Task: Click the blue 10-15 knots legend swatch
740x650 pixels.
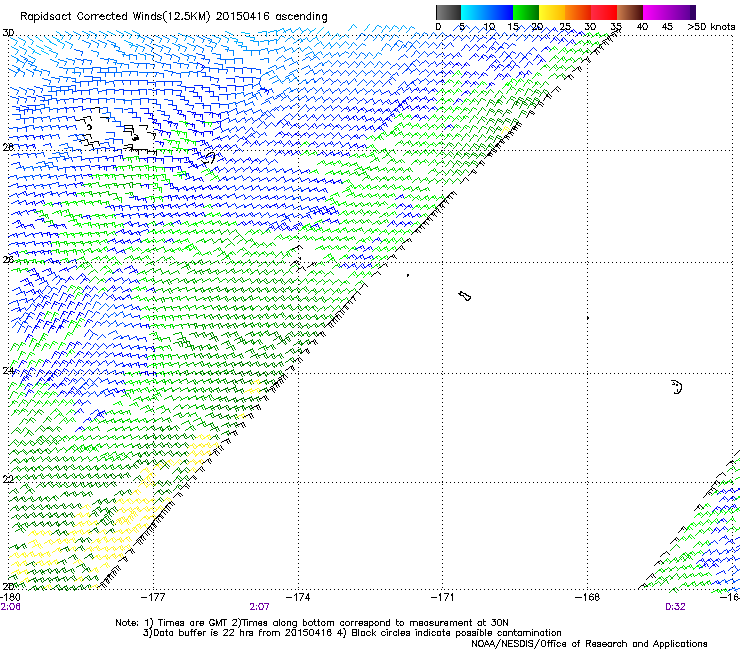Action: tap(500, 12)
